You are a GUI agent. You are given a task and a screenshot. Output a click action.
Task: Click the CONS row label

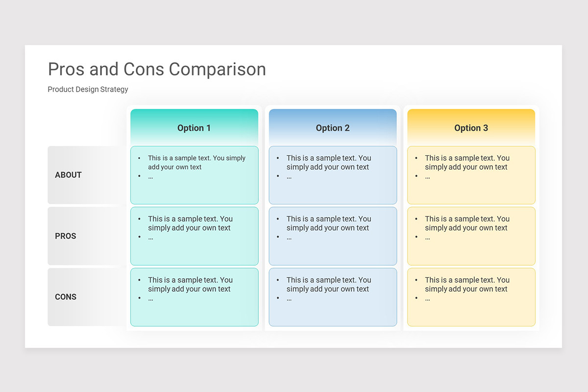tap(66, 297)
